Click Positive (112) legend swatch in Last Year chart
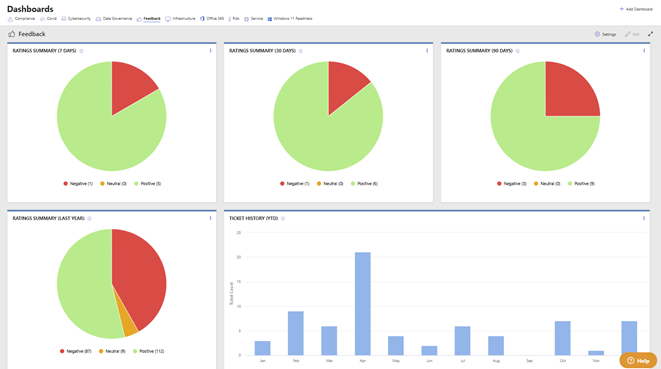Screen dimensions: 661x369 (x=135, y=351)
